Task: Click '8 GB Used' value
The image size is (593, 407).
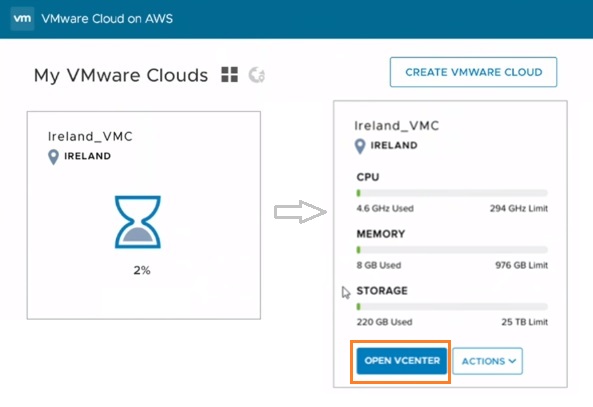Action: (x=379, y=265)
